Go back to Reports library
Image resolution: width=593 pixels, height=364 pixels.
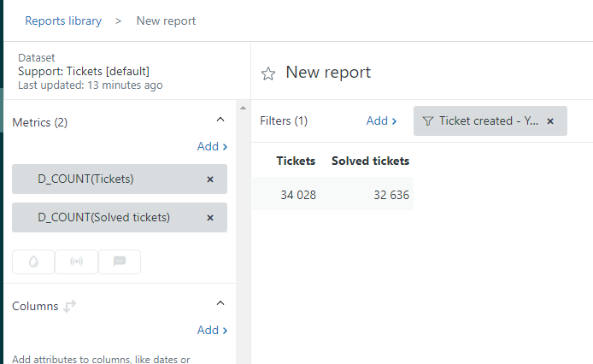click(63, 21)
